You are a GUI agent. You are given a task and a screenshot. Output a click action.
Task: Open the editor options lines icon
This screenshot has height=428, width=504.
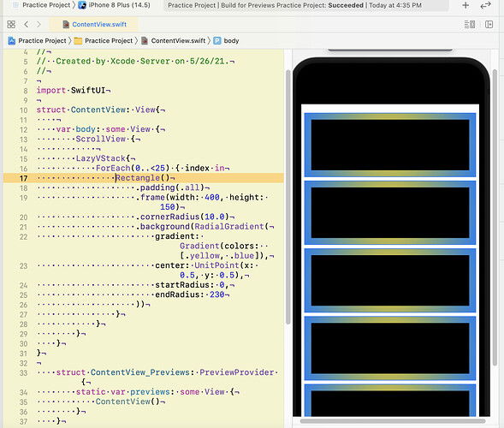469,25
